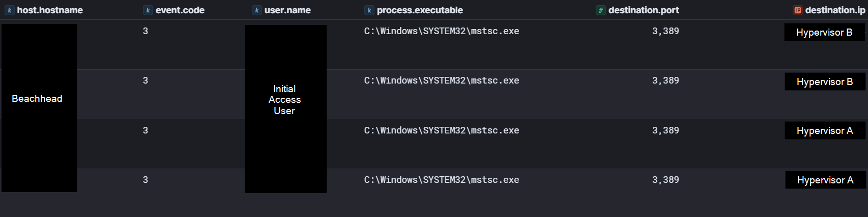Viewport: 868px width, 217px height.
Task: Select the event.code column header
Action: [x=180, y=10]
